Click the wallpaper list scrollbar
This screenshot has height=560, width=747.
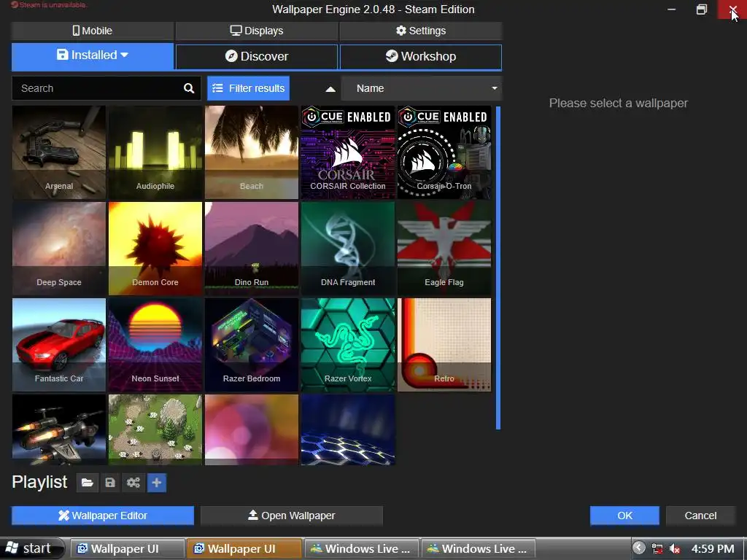[x=498, y=268]
